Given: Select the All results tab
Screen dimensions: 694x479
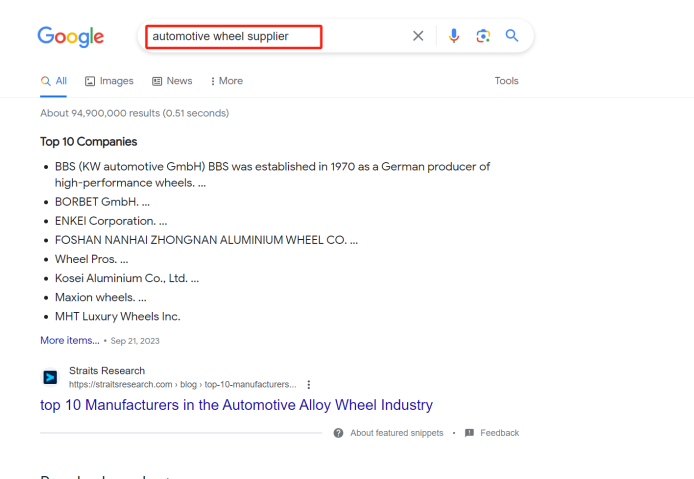Looking at the screenshot, I should click(54, 81).
